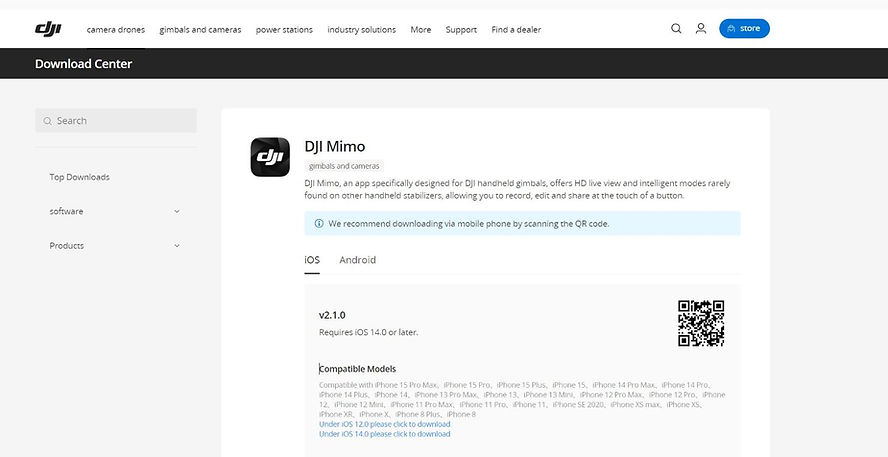This screenshot has width=888, height=457.
Task: Expand the software chevron in sidebar
Action: [177, 211]
